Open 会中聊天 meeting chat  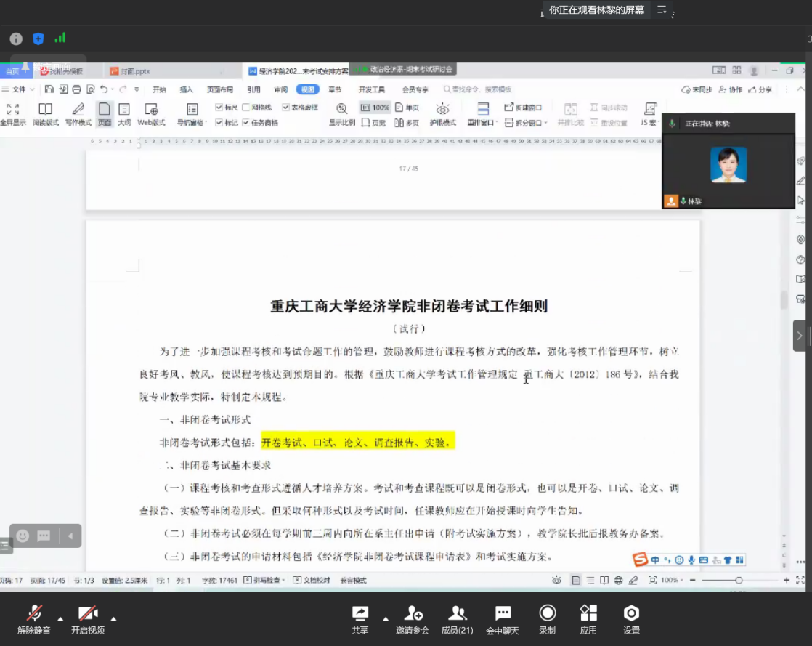503,619
